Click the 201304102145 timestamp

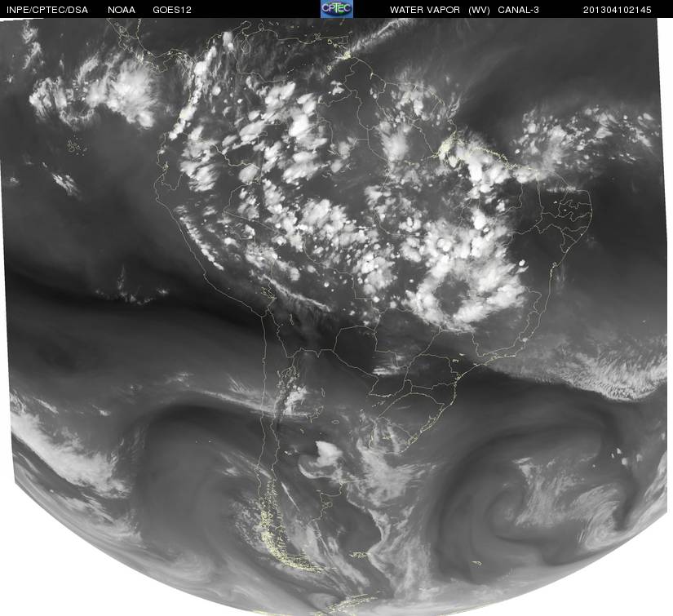pyautogui.click(x=617, y=10)
